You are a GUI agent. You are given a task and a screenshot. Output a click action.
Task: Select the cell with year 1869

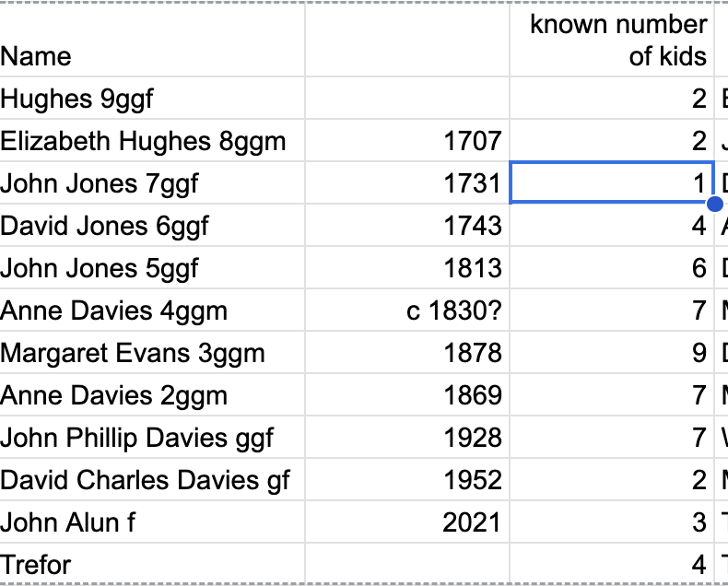[406, 395]
